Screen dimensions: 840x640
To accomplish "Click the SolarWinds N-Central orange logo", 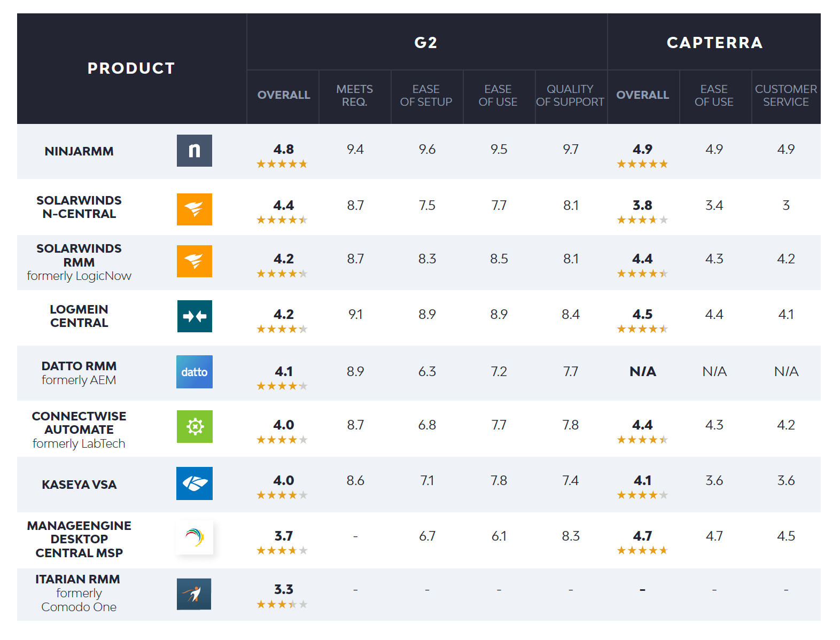I will click(x=194, y=209).
